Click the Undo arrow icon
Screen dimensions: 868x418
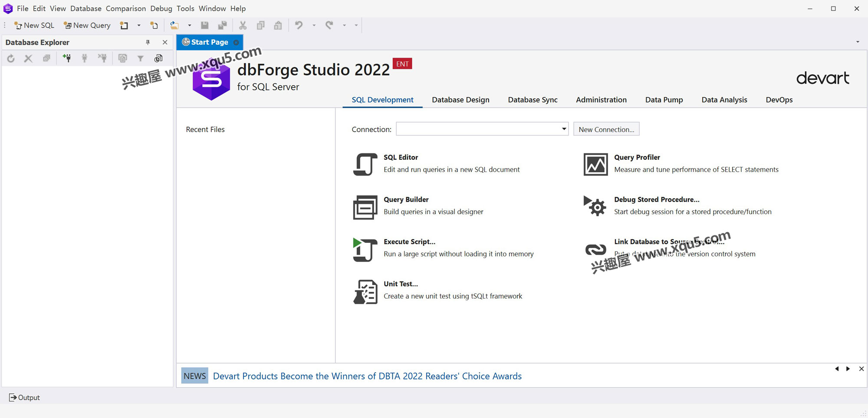click(299, 25)
